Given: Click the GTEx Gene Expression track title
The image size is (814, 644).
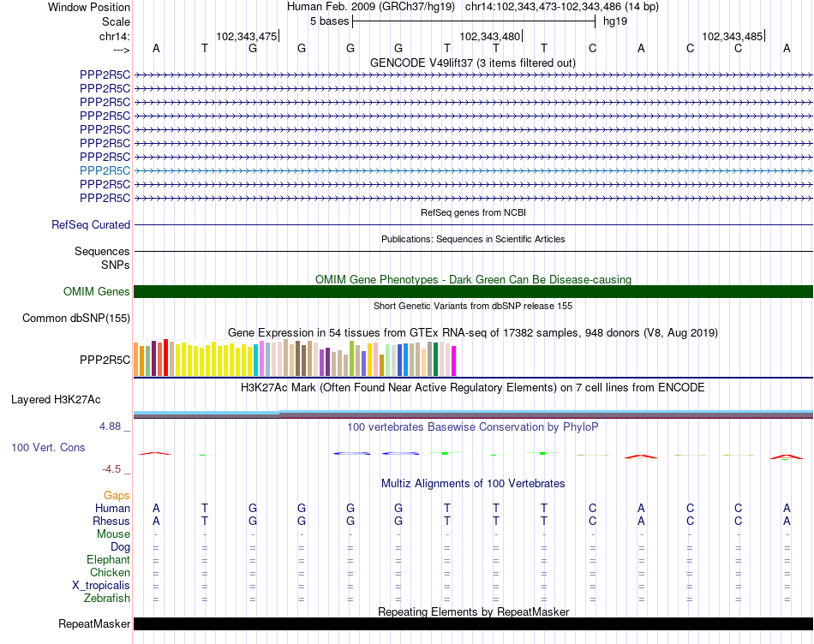Looking at the screenshot, I should coord(472,332).
